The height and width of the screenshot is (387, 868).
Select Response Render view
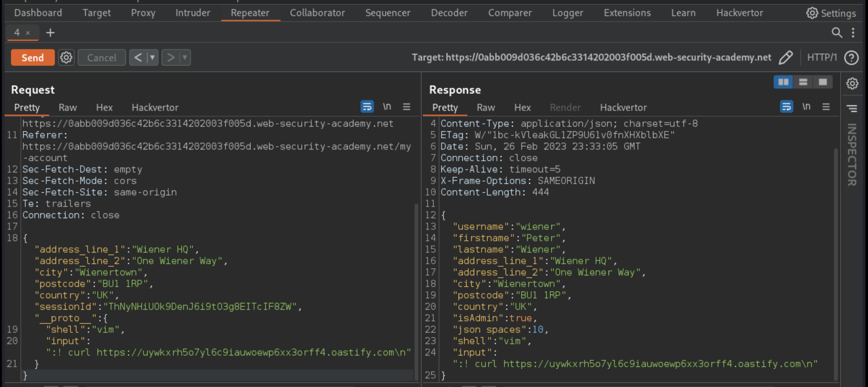tap(565, 108)
